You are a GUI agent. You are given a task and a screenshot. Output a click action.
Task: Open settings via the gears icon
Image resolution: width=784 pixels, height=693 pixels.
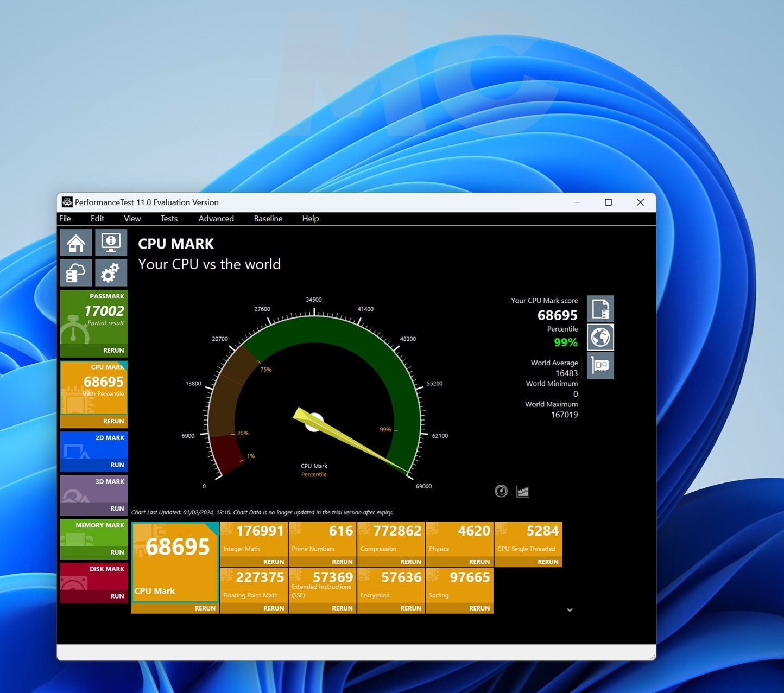coord(111,273)
